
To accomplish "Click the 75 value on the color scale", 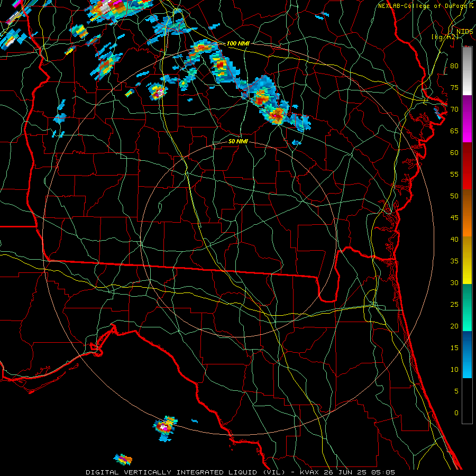I will tap(454, 87).
